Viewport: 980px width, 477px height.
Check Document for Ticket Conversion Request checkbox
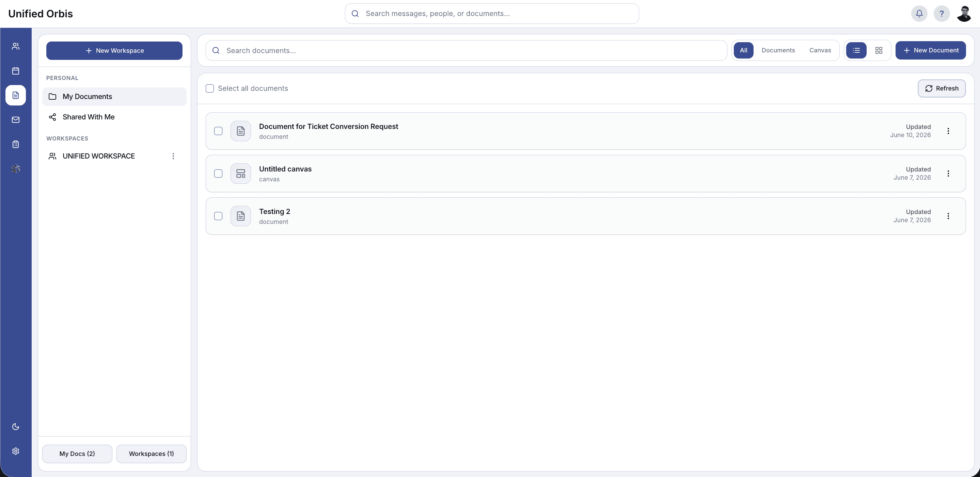pyautogui.click(x=218, y=131)
